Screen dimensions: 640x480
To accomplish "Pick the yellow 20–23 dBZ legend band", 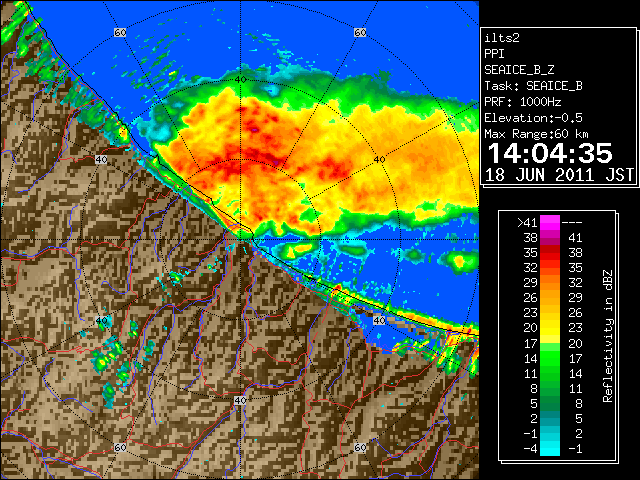I will coord(550,328).
